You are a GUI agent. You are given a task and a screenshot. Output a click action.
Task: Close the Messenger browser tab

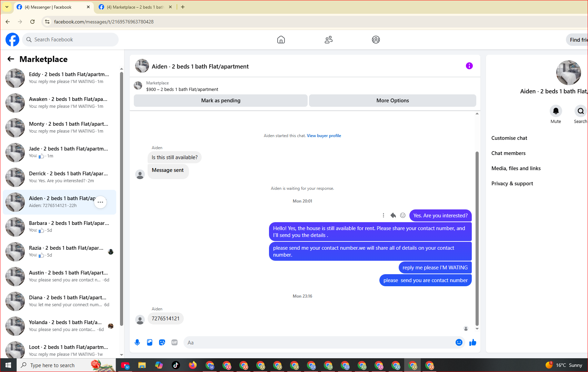click(x=88, y=7)
